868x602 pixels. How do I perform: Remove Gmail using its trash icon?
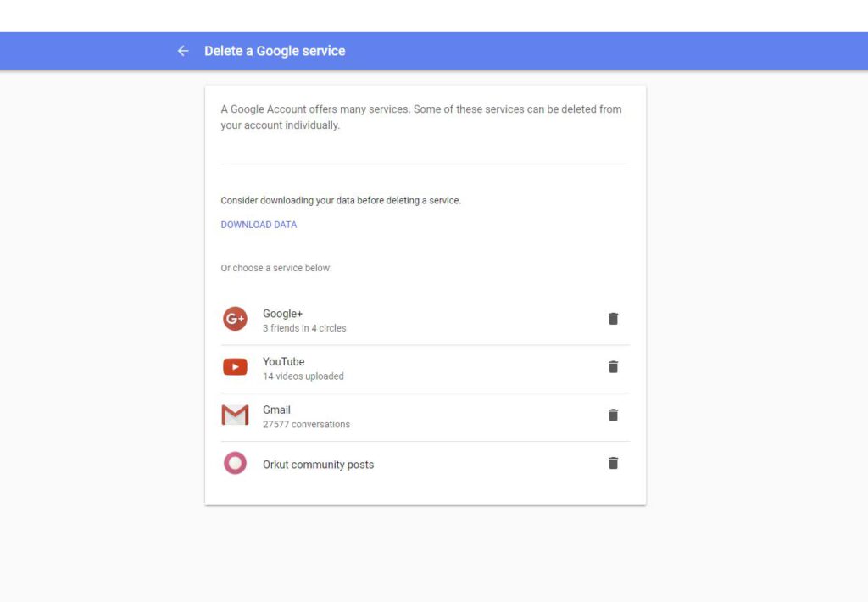[x=613, y=415]
